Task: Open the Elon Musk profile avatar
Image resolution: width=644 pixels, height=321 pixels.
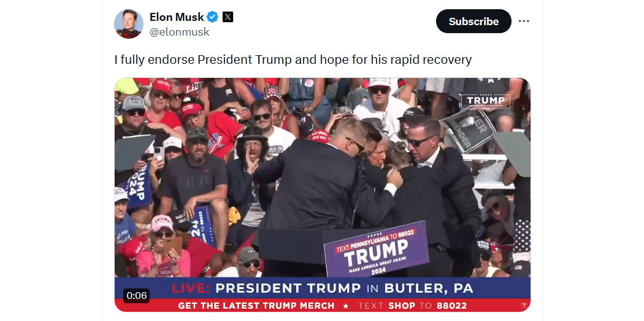Action: click(x=129, y=24)
